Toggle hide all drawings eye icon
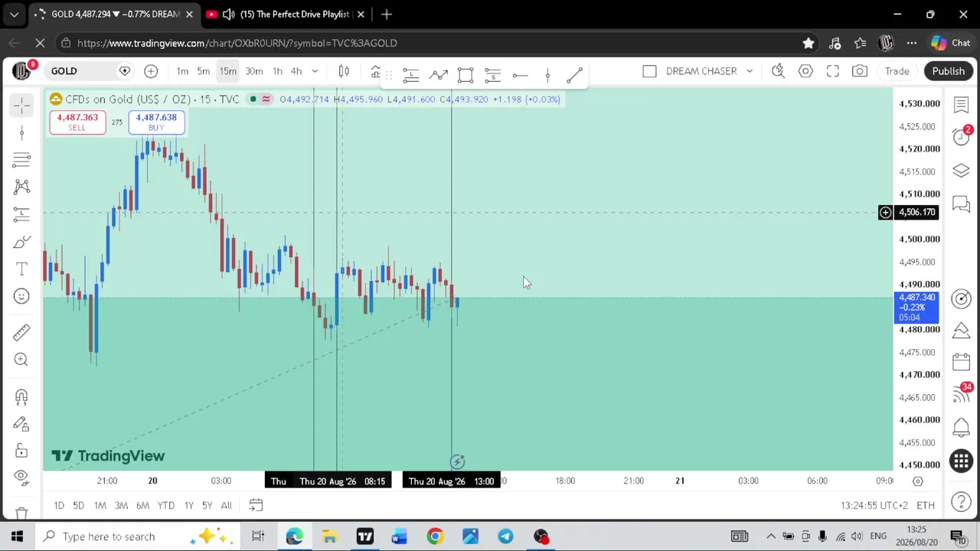This screenshot has height=551, width=980. (x=21, y=478)
